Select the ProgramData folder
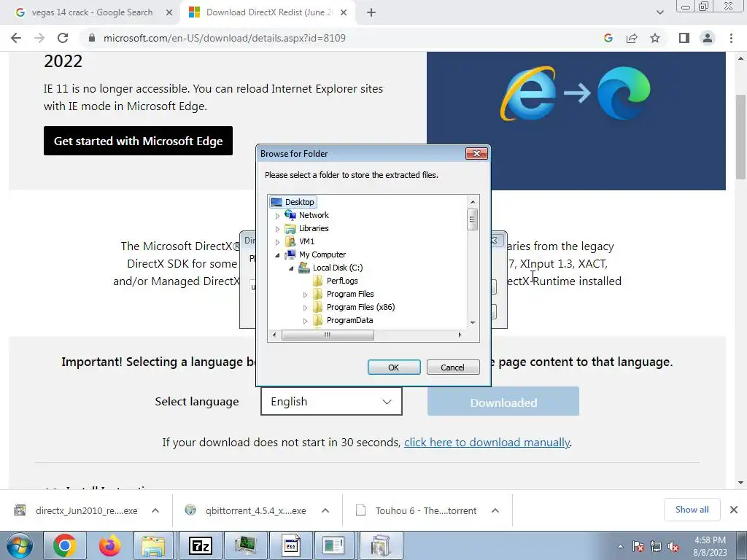 pyautogui.click(x=349, y=321)
